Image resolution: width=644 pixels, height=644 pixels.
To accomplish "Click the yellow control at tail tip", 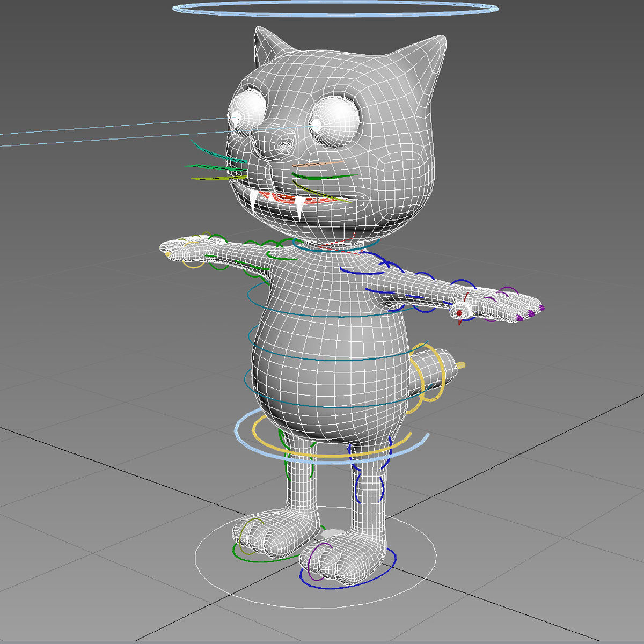I will pos(462,365).
